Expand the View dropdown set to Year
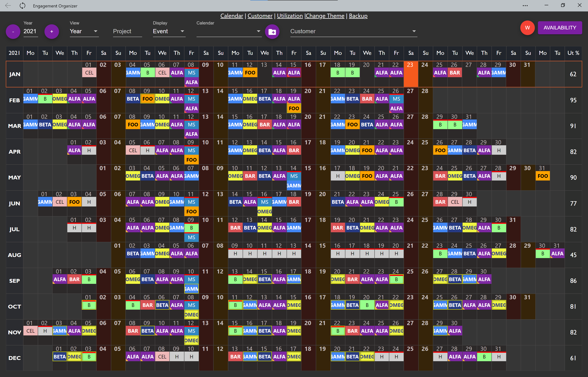The width and height of the screenshot is (588, 377). [x=84, y=31]
